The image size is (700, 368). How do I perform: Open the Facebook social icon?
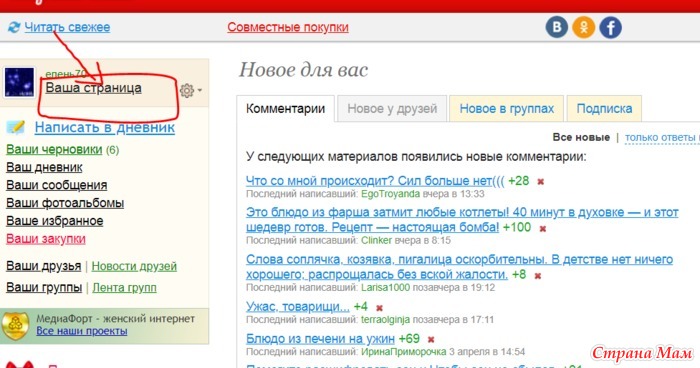[610, 27]
